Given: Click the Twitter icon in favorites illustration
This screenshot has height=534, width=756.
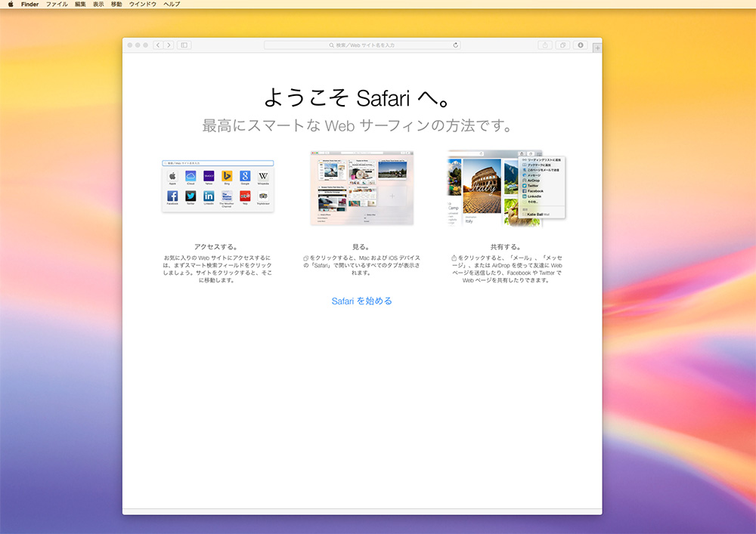Looking at the screenshot, I should click(191, 196).
